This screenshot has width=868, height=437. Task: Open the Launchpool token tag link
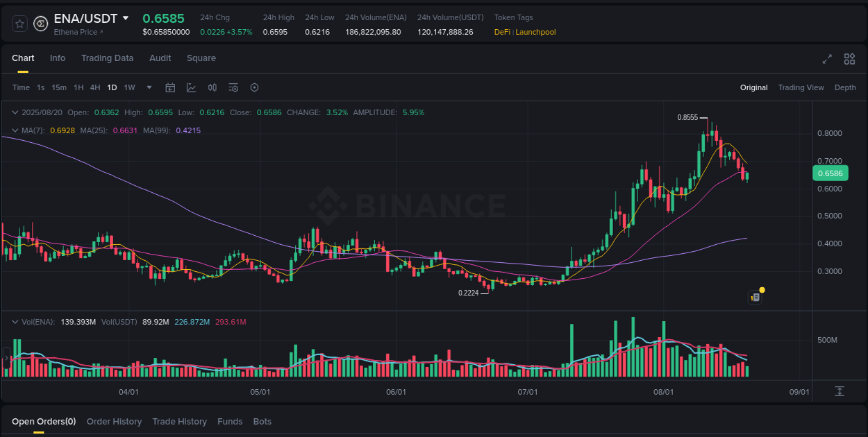(535, 32)
